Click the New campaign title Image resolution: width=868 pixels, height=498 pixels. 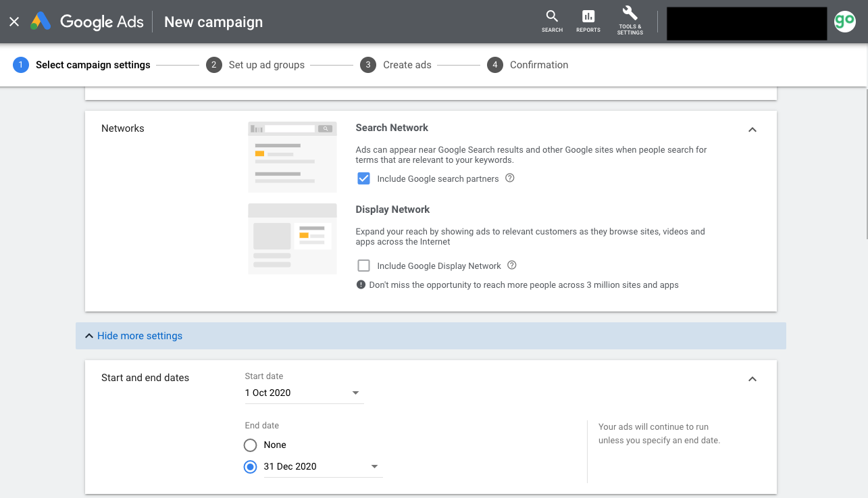[x=213, y=22]
